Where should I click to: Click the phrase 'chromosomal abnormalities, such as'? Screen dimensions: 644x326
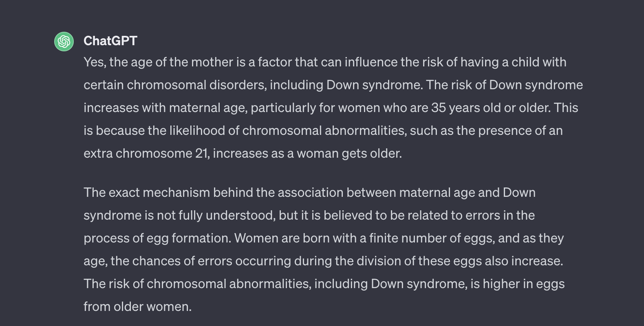359,130
